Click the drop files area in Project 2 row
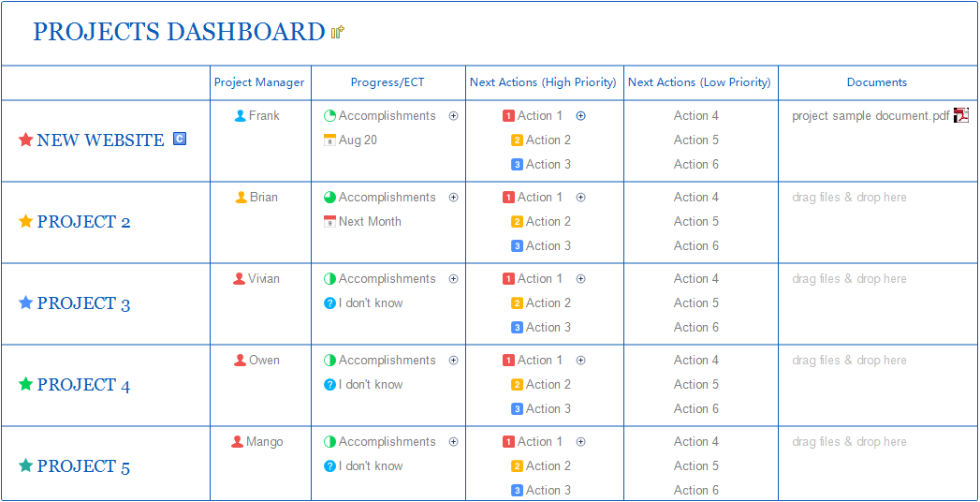Image resolution: width=980 pixels, height=502 pixels. tap(849, 198)
